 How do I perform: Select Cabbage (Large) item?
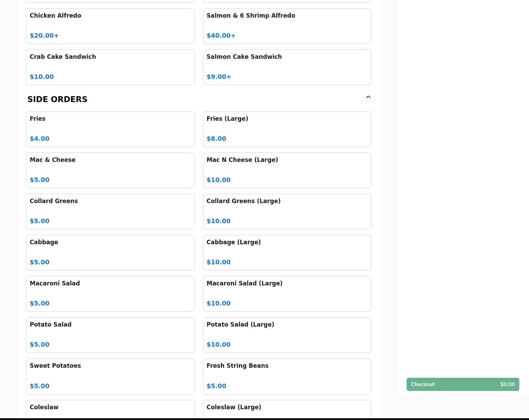pos(287,253)
